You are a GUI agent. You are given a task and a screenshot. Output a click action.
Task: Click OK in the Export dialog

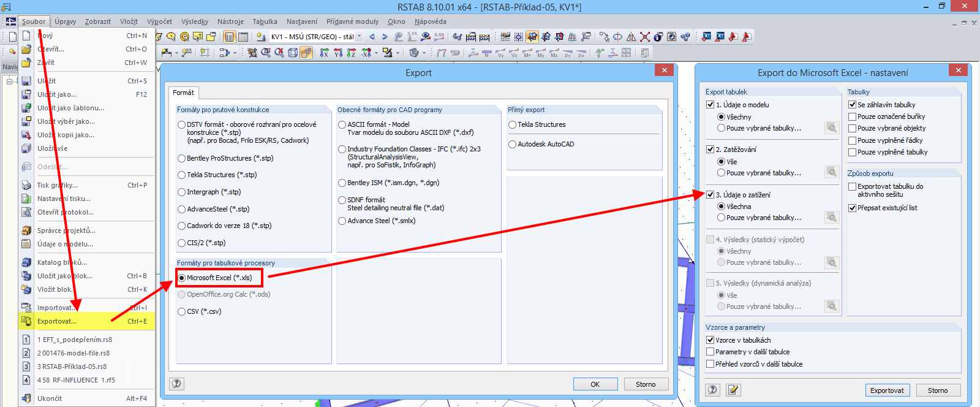(595, 384)
